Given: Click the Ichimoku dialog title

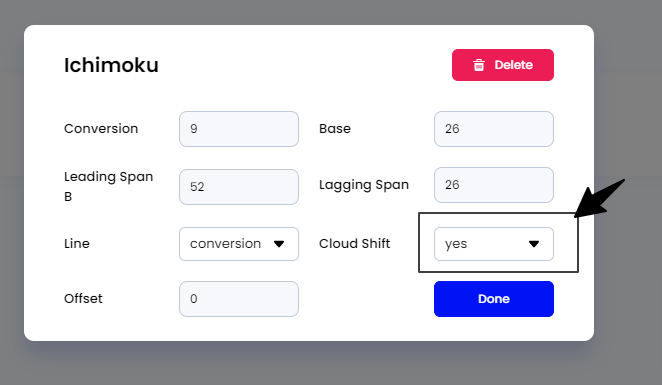Looking at the screenshot, I should coord(111,65).
